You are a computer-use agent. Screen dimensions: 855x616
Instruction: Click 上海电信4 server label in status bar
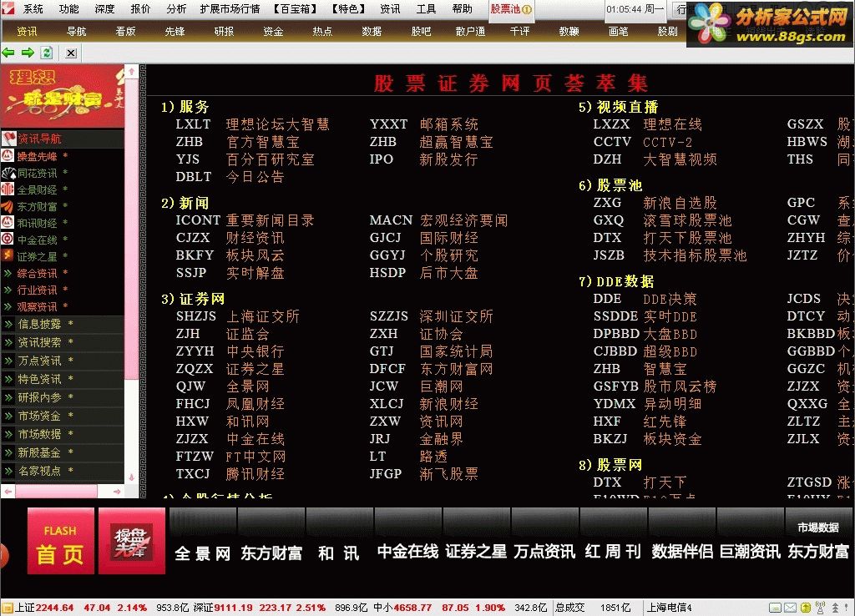[669, 608]
